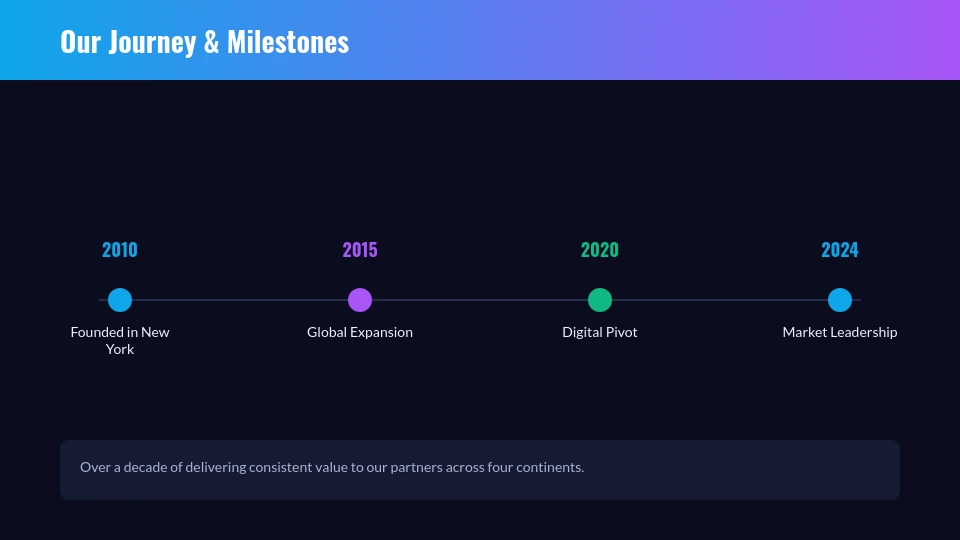Select the "Founded in New York" caption
Image resolution: width=960 pixels, height=540 pixels.
[x=120, y=341]
